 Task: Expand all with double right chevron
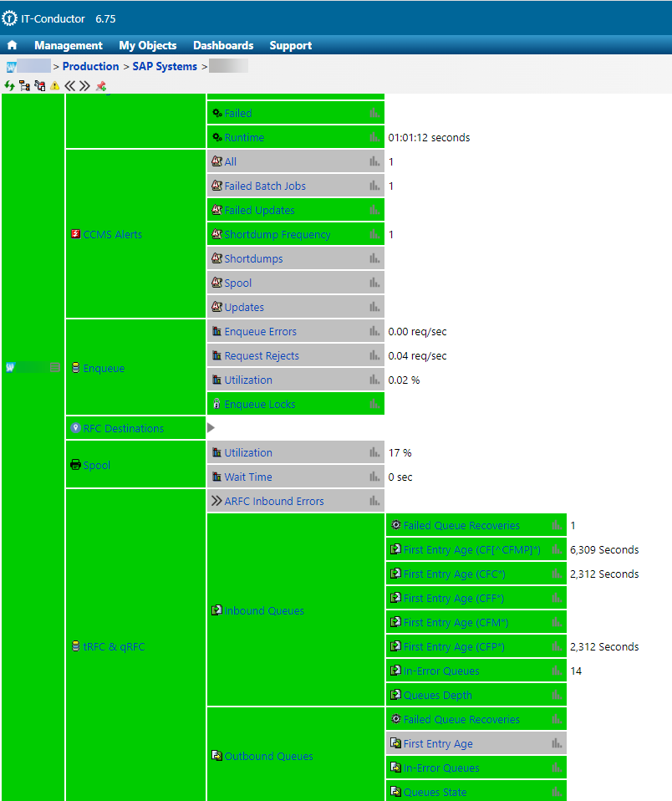(84, 86)
